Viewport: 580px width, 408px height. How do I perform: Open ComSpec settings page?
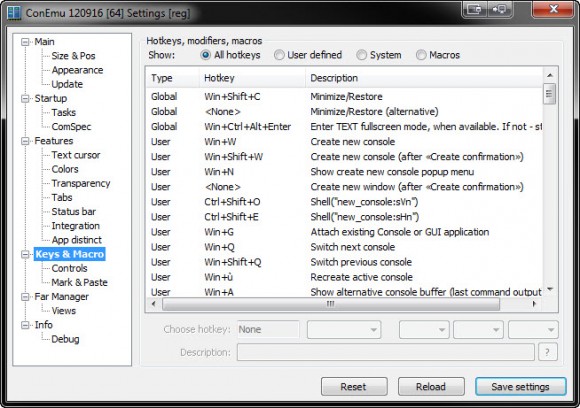click(x=71, y=127)
